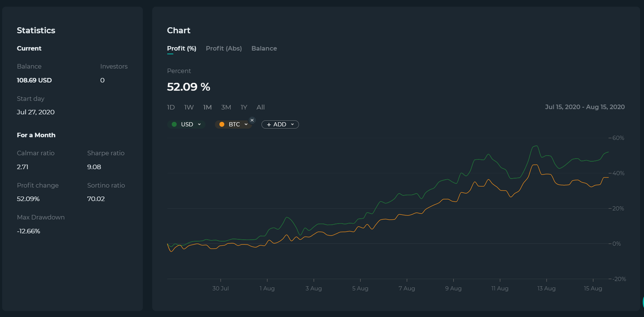Switch to the Profit (Abs) tab
The width and height of the screenshot is (644, 317).
pyautogui.click(x=224, y=48)
